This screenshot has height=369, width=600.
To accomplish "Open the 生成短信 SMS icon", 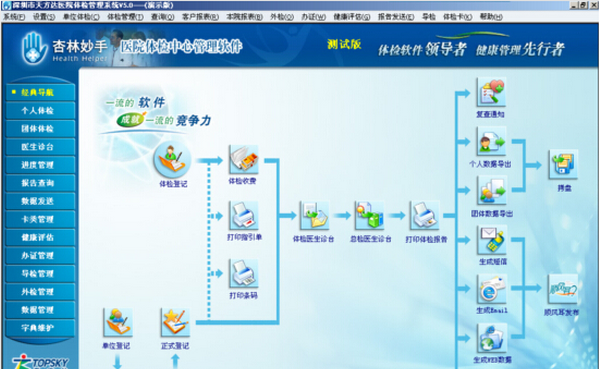I will click(492, 240).
